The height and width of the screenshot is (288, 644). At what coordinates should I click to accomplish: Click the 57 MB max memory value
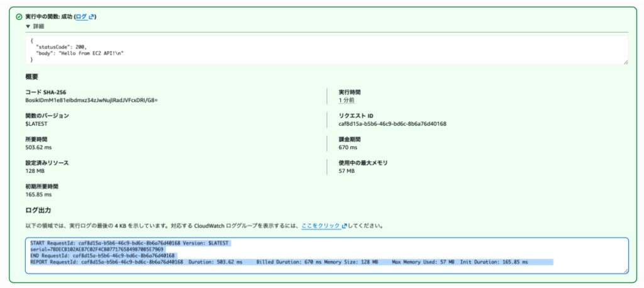pos(347,170)
